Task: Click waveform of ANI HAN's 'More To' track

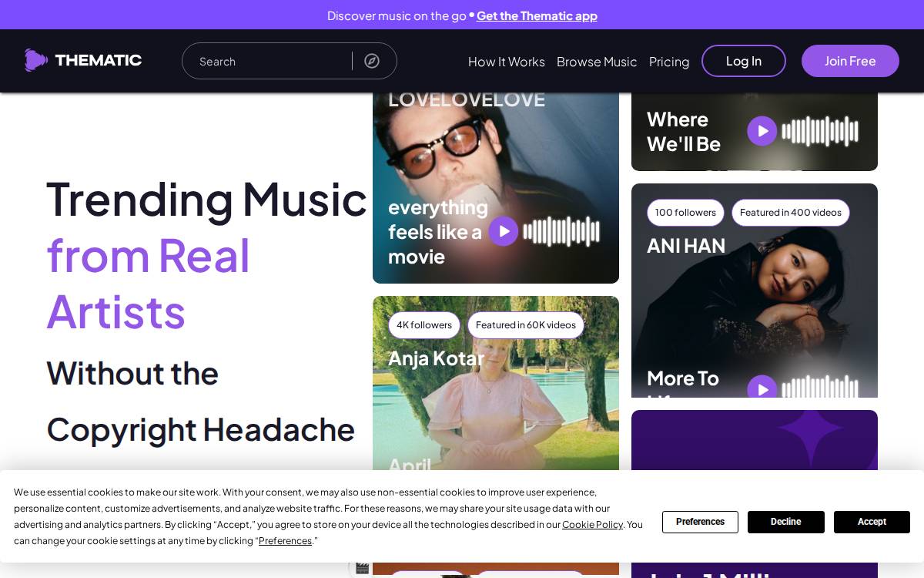Action: click(820, 387)
